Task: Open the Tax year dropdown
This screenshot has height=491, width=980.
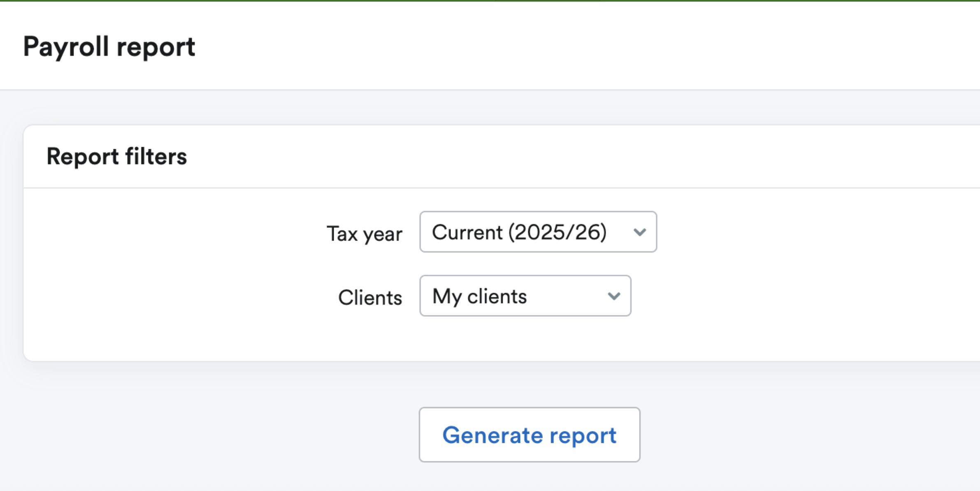Action: click(x=538, y=232)
